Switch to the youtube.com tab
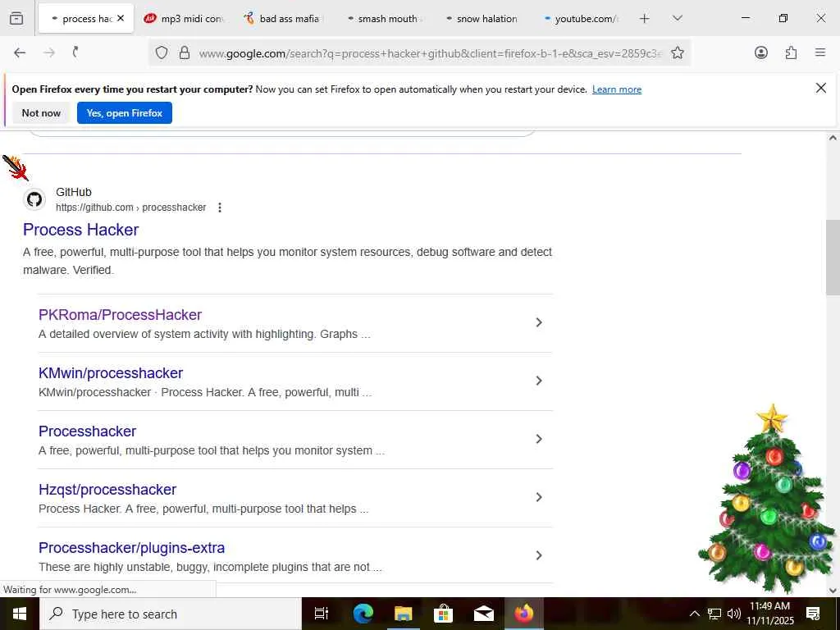The height and width of the screenshot is (630, 840). pyautogui.click(x=580, y=19)
